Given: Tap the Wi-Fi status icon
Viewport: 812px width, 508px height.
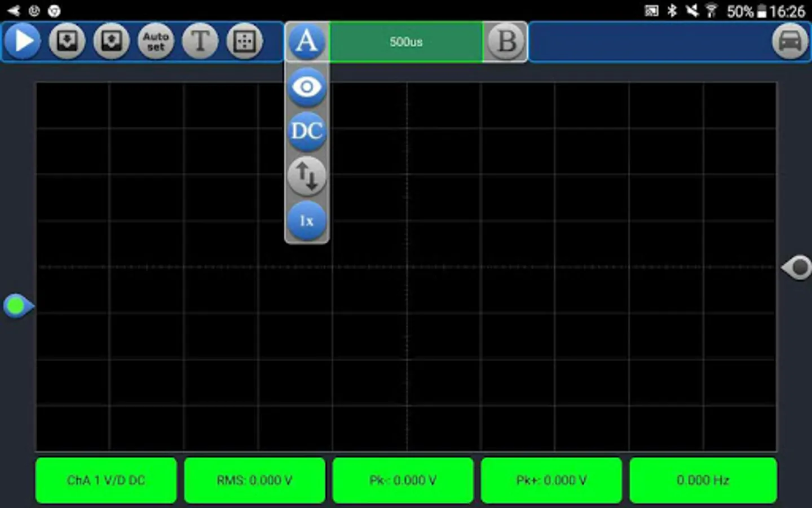Looking at the screenshot, I should pyautogui.click(x=712, y=11).
